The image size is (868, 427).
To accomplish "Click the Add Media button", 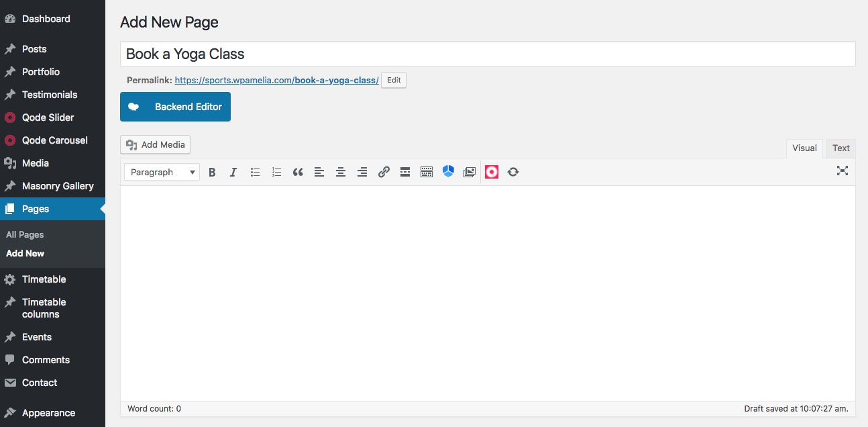I will coord(155,144).
